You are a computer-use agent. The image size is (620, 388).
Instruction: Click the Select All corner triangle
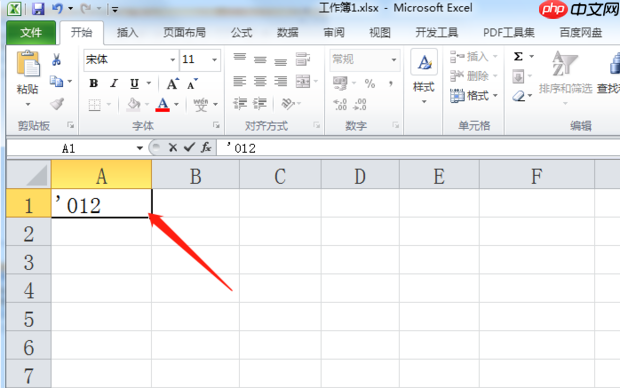(36, 176)
